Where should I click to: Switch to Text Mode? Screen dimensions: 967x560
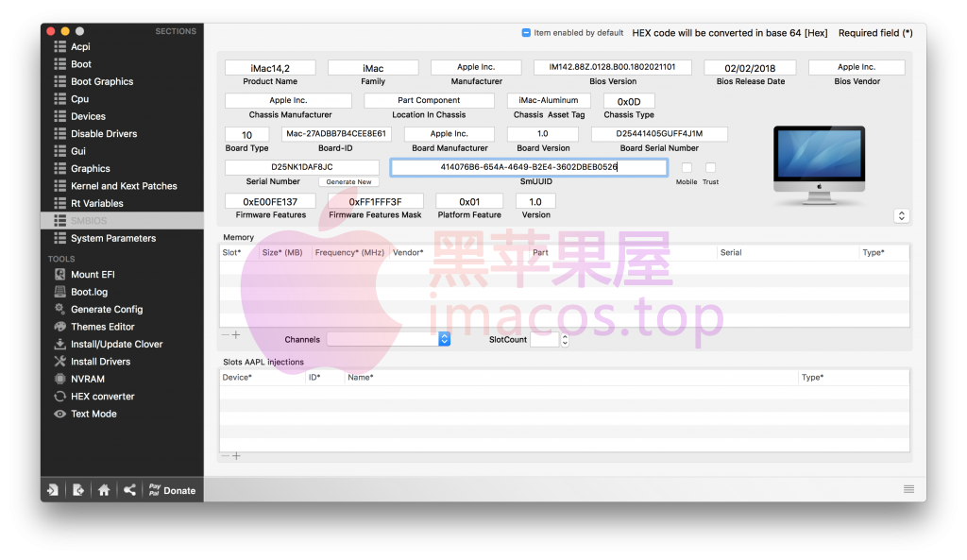click(122, 414)
